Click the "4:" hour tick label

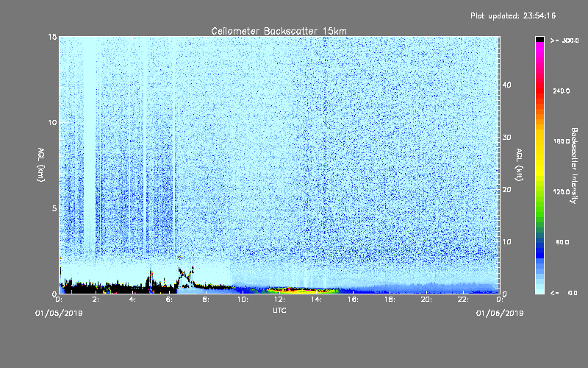[x=132, y=300]
